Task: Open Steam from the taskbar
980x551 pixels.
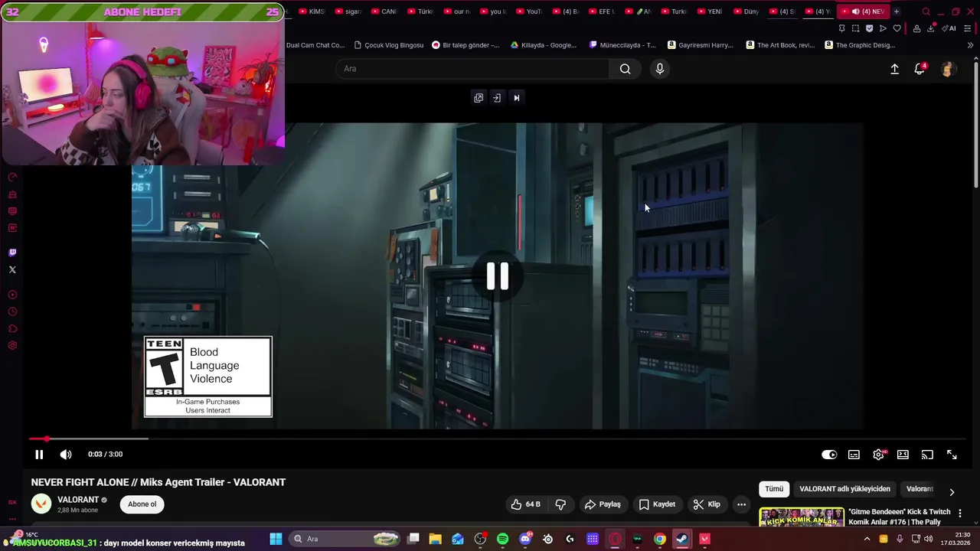Action: point(681,539)
